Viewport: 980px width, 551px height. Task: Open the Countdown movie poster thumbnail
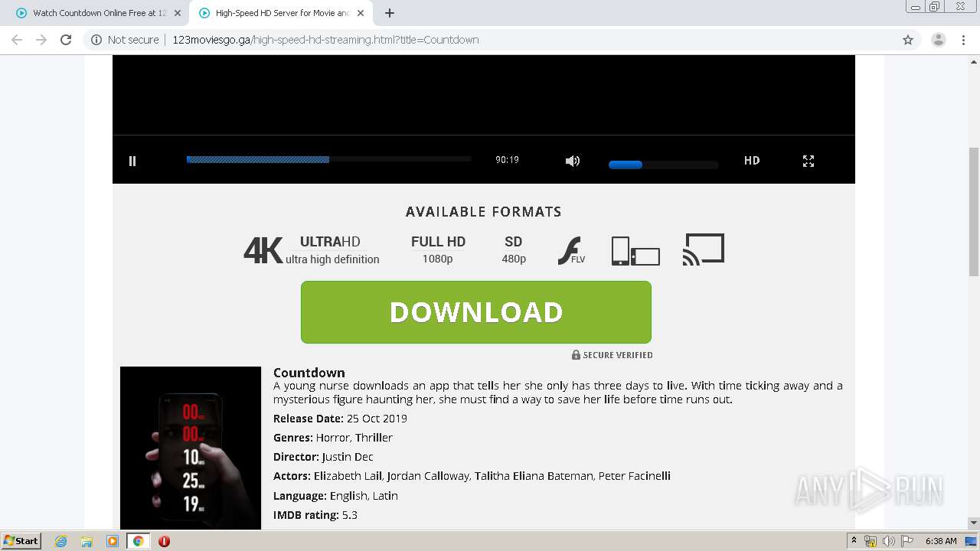click(191, 448)
